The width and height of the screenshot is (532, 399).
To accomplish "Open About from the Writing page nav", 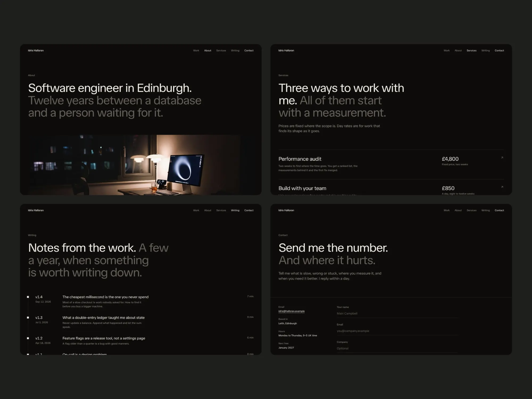I will 208,210.
